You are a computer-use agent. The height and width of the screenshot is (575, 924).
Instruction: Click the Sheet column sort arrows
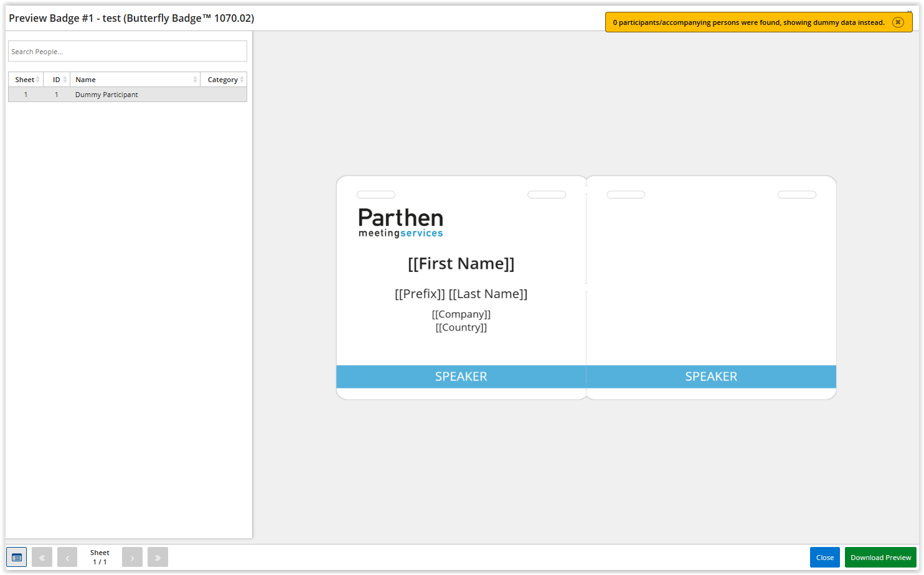(37, 80)
